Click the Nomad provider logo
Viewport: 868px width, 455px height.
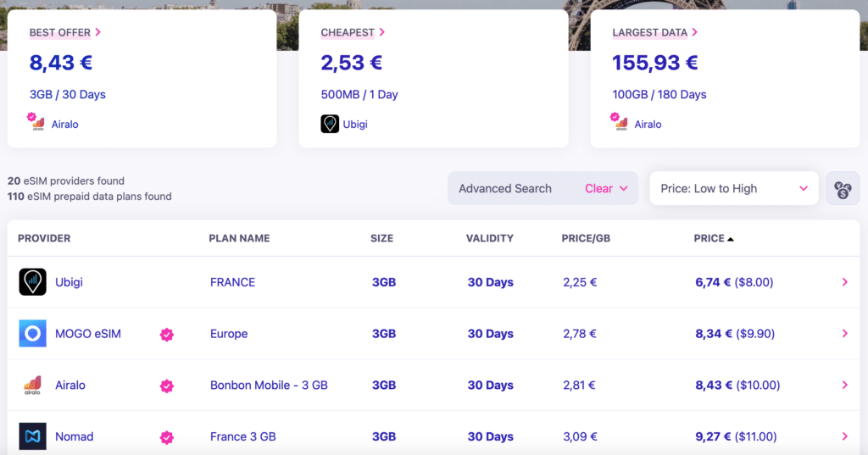click(x=32, y=436)
